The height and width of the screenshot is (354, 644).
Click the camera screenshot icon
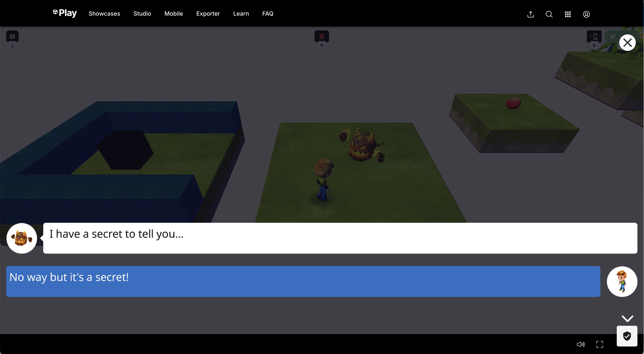(12, 37)
